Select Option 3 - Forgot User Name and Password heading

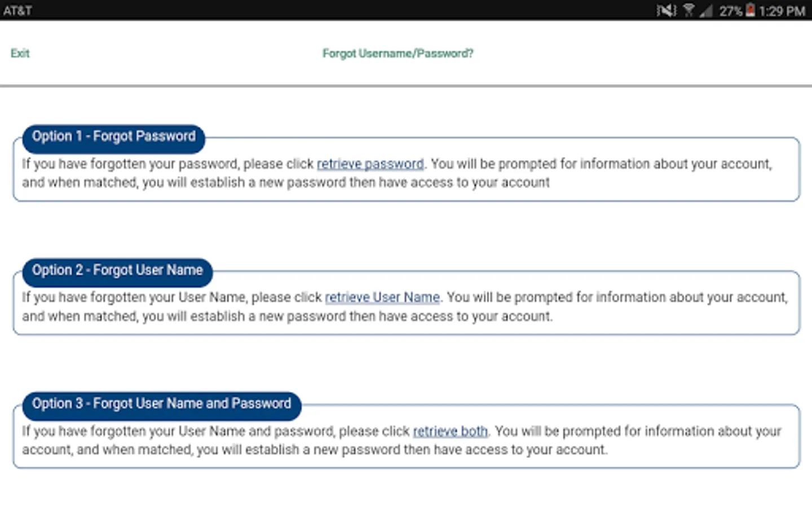161,404
